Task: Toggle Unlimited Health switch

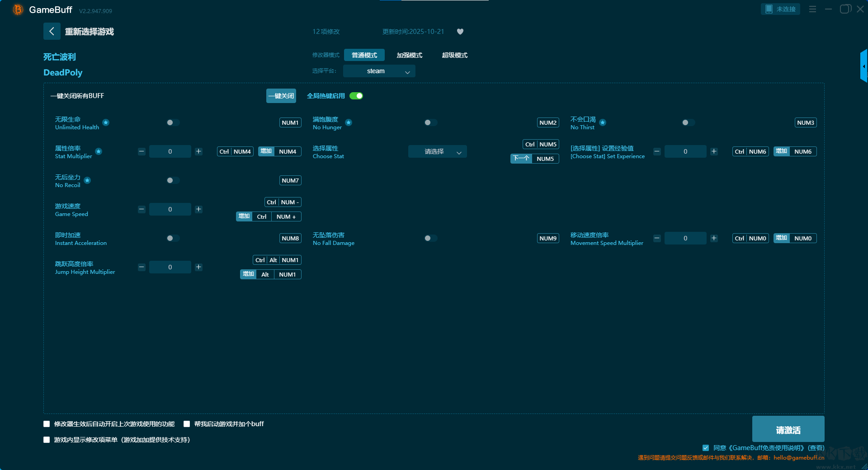Action: click(x=173, y=122)
